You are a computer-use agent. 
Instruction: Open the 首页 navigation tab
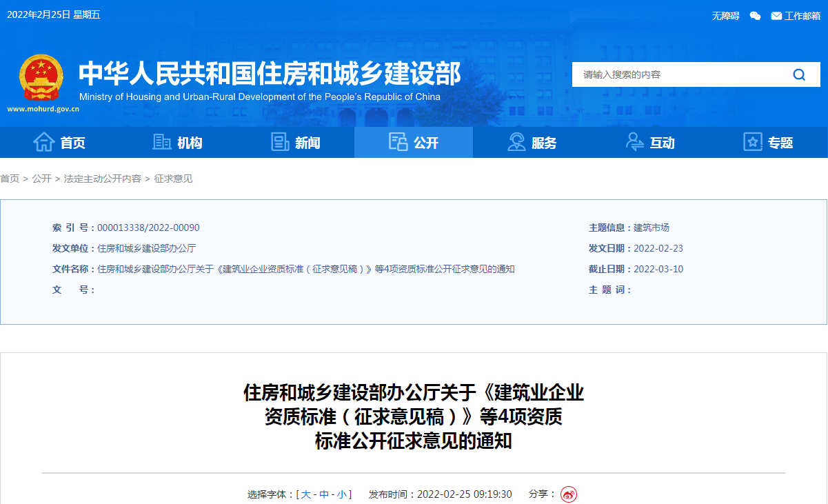(59, 143)
